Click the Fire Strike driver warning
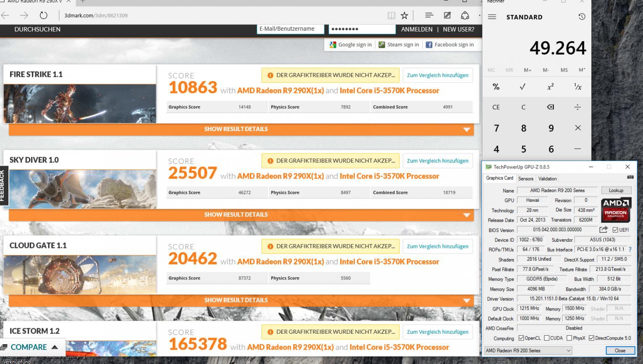This screenshot has height=364, width=643. 331,75
